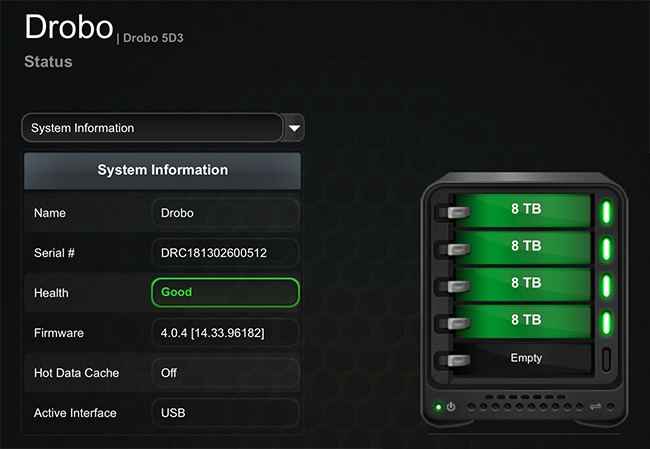
Task: Click the Status heading
Action: [x=48, y=62]
